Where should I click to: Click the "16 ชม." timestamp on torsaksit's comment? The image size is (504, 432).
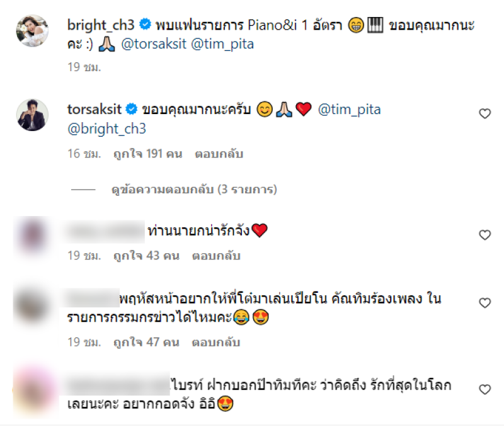(84, 154)
